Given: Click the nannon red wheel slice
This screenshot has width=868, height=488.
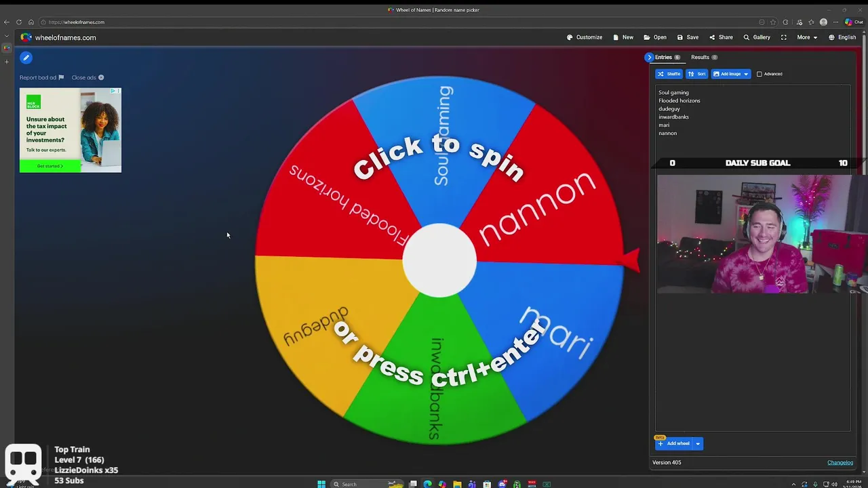Looking at the screenshot, I should (x=542, y=203).
